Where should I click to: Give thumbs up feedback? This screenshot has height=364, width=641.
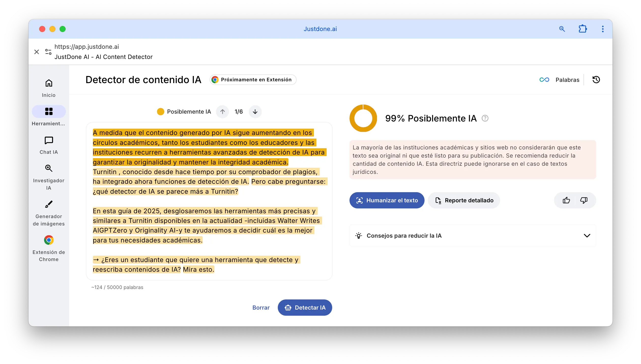tap(566, 201)
